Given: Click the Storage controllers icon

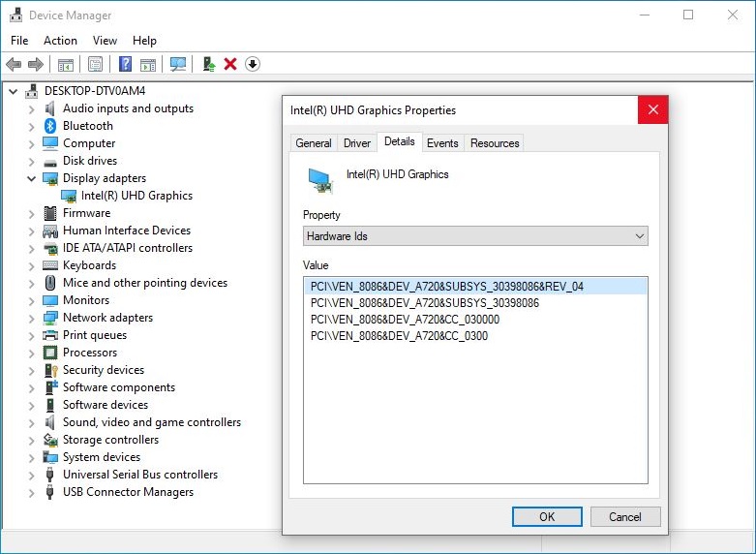Looking at the screenshot, I should coord(50,440).
